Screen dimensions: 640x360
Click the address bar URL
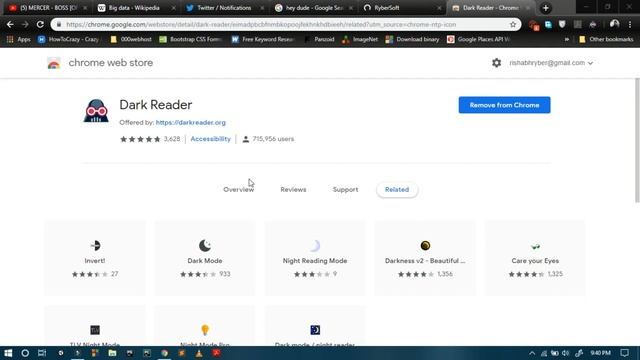(261, 24)
